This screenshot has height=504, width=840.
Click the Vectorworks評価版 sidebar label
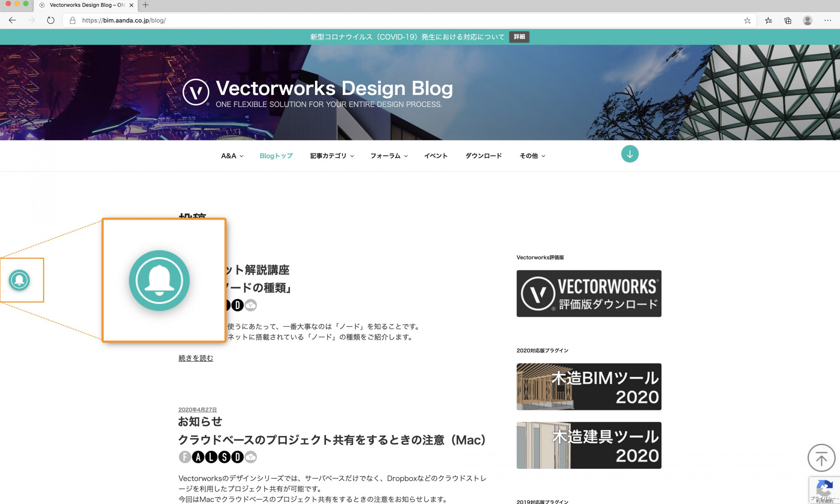click(x=540, y=257)
